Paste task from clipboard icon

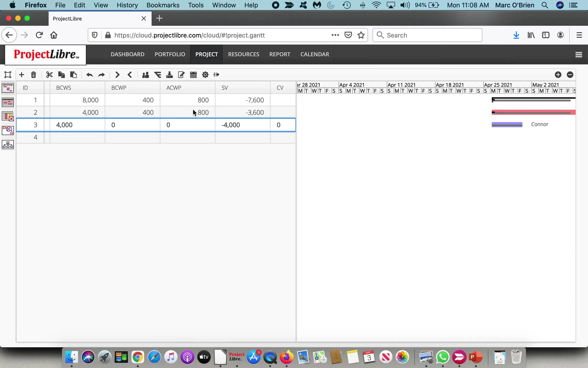73,75
